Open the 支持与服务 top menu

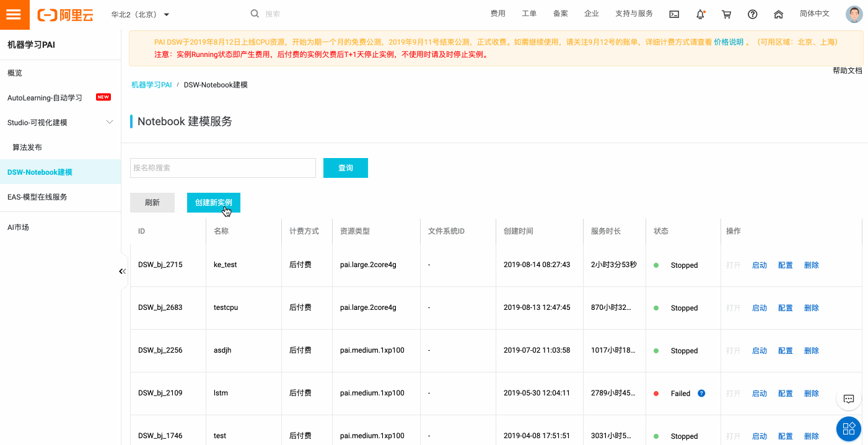pos(634,14)
